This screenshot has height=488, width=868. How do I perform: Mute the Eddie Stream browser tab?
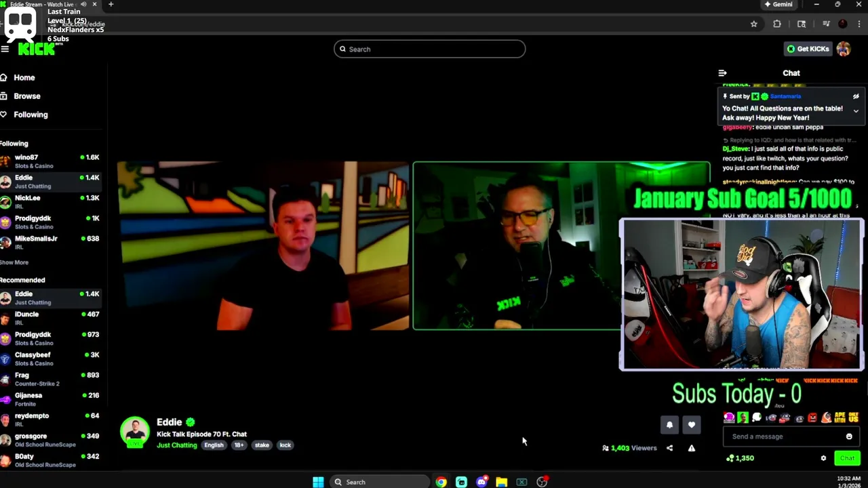click(83, 4)
